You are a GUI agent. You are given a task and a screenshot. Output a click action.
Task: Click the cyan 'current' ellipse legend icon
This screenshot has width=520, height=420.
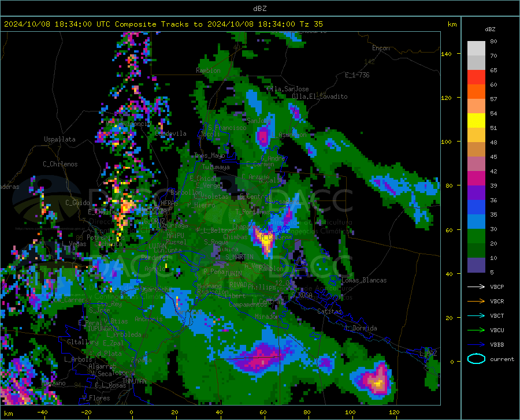[476, 359]
